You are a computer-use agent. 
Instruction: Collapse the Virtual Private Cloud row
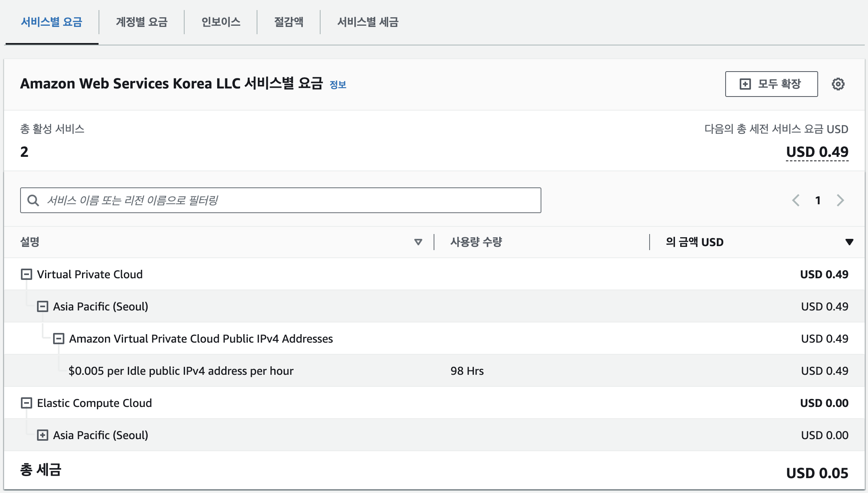(x=27, y=274)
